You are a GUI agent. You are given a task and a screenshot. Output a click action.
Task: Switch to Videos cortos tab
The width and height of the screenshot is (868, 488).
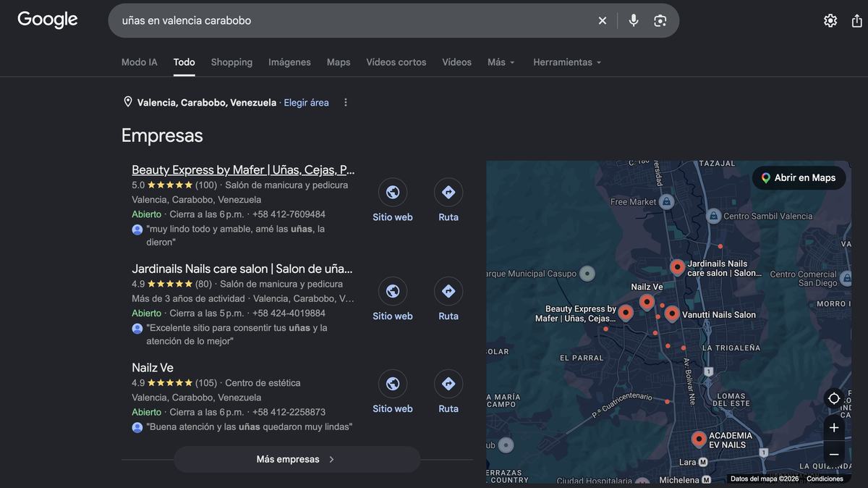tap(396, 62)
